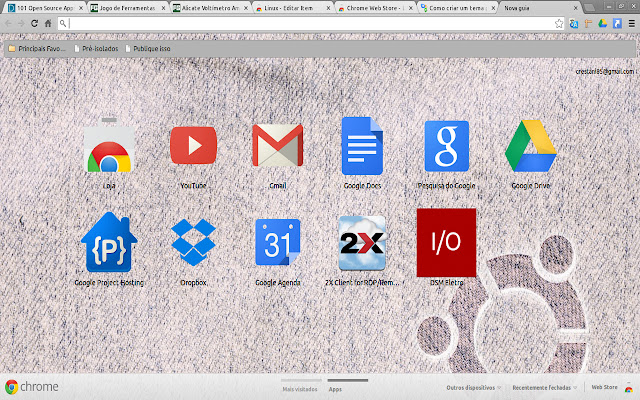Click the signed-in gmail account address
This screenshot has height=400, width=640.
click(605, 71)
